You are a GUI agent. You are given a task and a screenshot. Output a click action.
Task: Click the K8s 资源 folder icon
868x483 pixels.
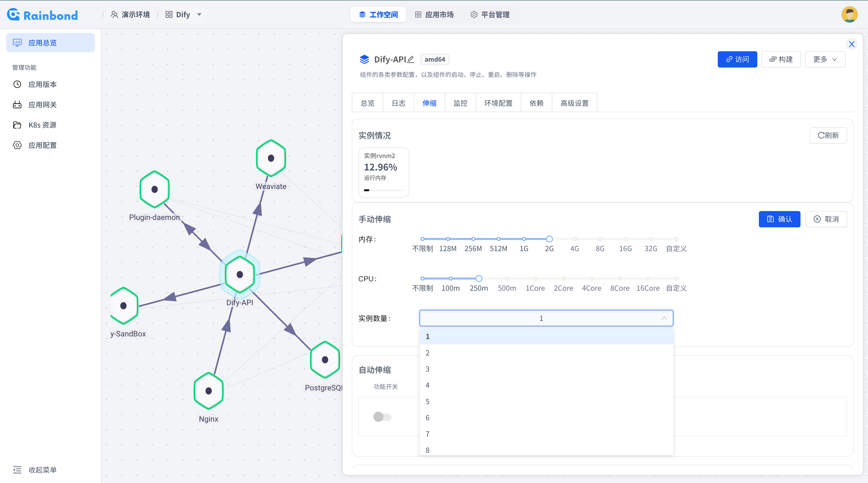pyautogui.click(x=17, y=125)
